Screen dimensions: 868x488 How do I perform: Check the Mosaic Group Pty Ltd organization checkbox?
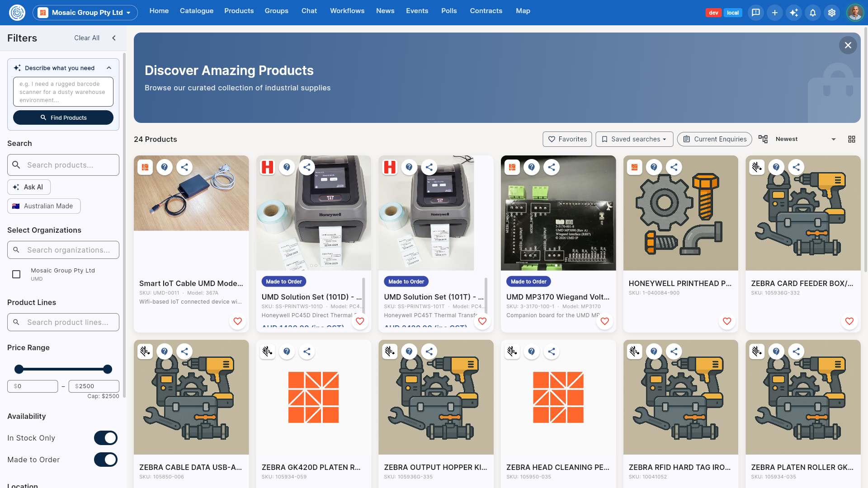[x=16, y=274]
